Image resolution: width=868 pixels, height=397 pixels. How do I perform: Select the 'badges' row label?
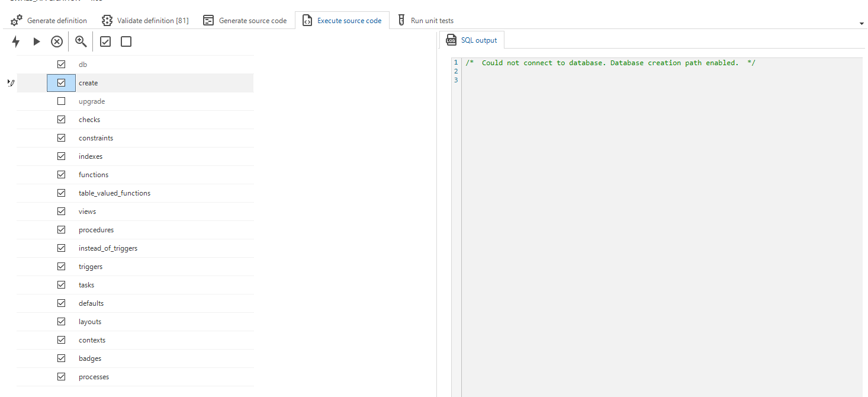tap(90, 358)
